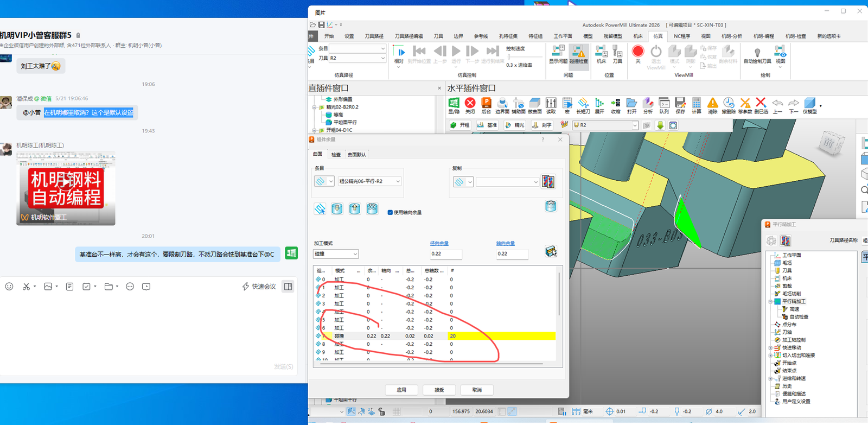This screenshot has height=425, width=868.
Task: Expand the 进给和转速 tree node
Action: (770, 378)
